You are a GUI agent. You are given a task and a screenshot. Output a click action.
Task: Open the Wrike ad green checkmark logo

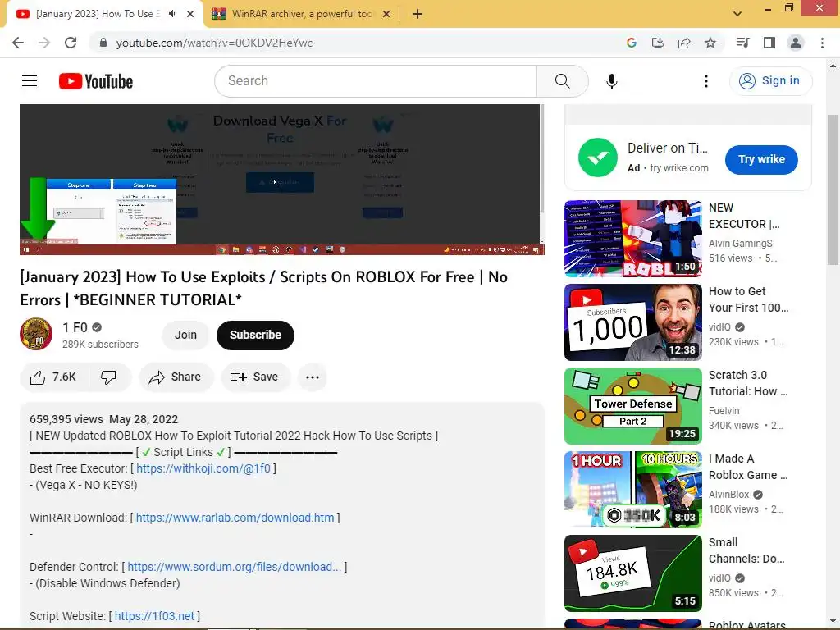click(x=598, y=157)
